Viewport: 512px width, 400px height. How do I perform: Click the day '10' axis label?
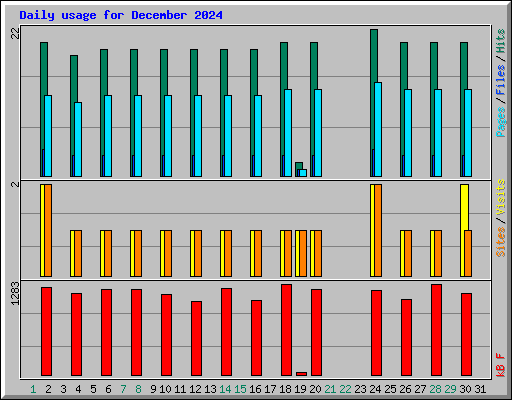(x=165, y=389)
